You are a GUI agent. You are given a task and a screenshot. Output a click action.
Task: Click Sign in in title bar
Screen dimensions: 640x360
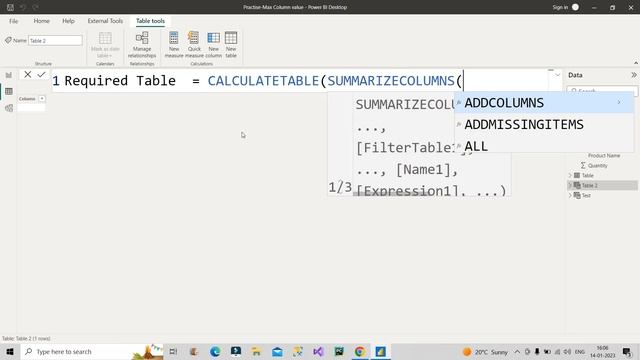coord(560,7)
